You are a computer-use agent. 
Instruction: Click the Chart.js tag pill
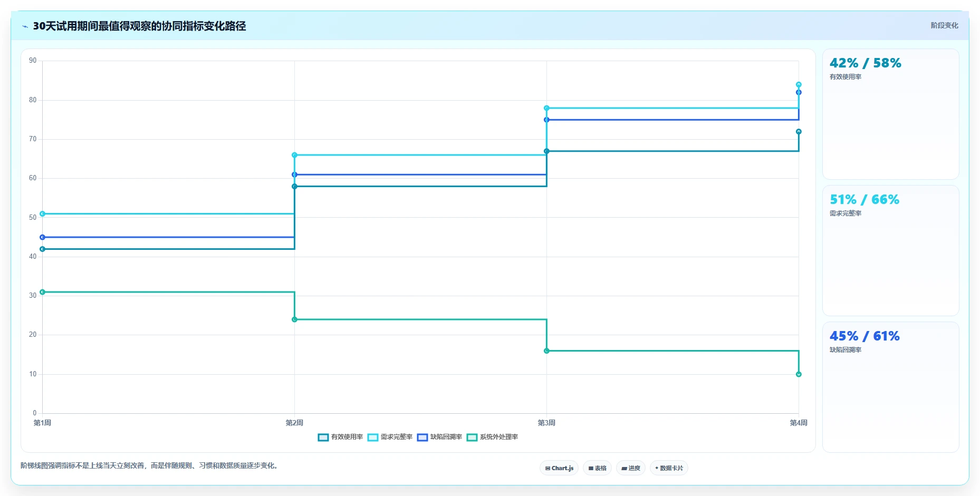point(559,468)
